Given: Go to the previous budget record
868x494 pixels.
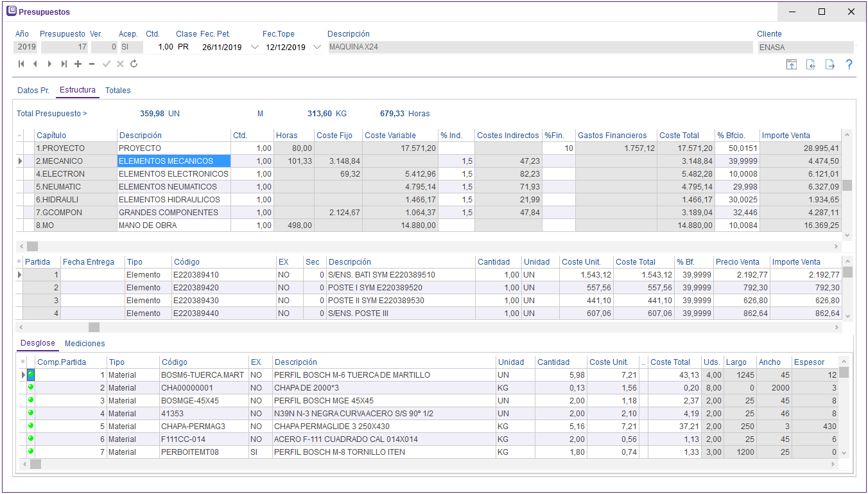Looking at the screenshot, I should coord(35,64).
